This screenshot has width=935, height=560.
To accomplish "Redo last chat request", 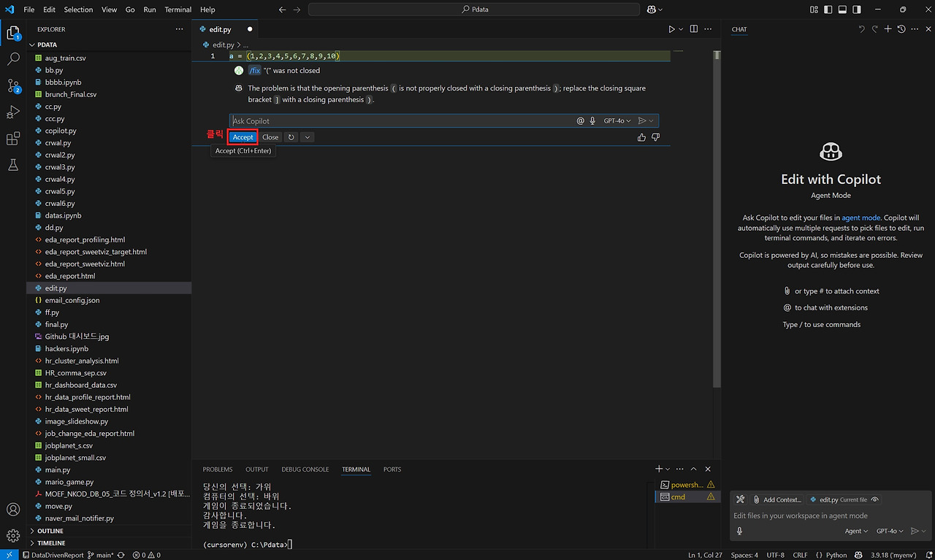I will [875, 29].
